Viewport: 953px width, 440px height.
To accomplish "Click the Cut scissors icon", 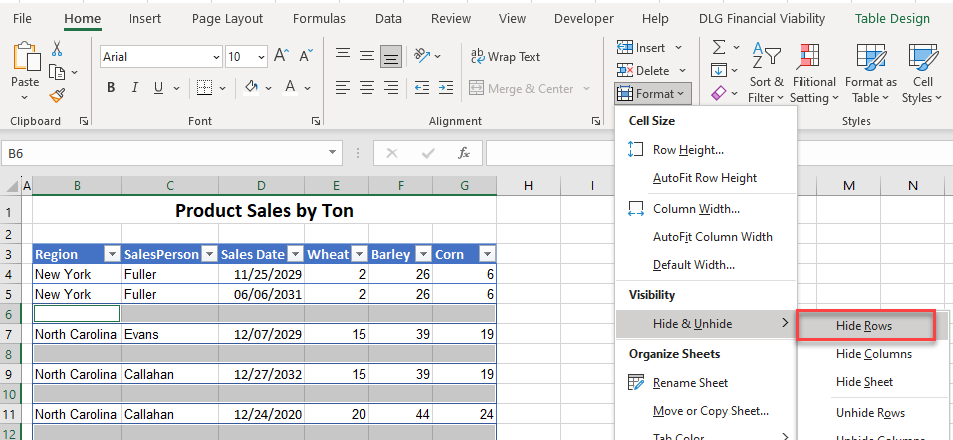I will [56, 48].
